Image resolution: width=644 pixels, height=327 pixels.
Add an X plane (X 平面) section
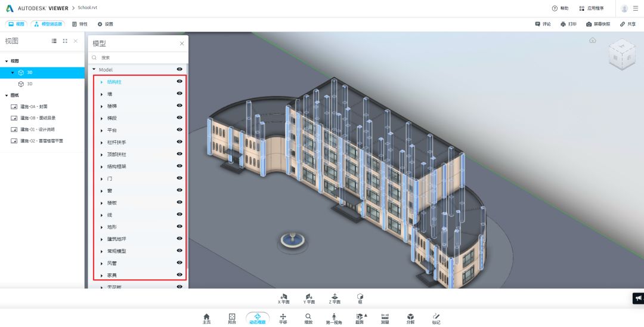point(284,298)
